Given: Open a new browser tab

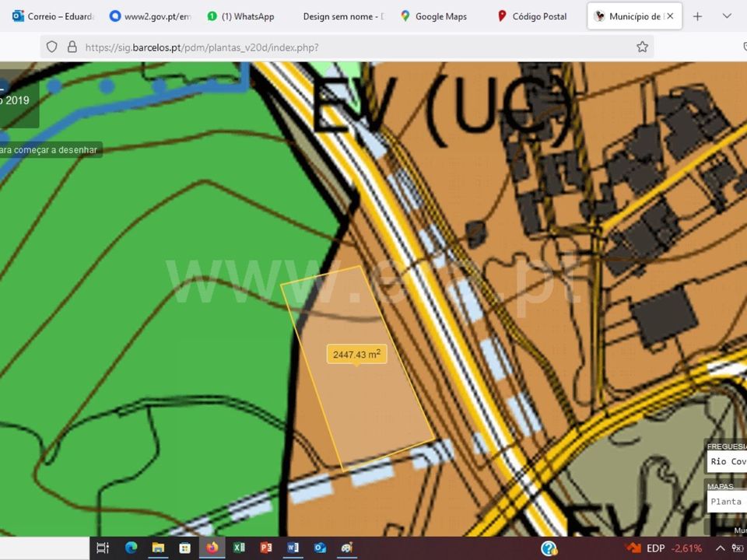Looking at the screenshot, I should (697, 16).
